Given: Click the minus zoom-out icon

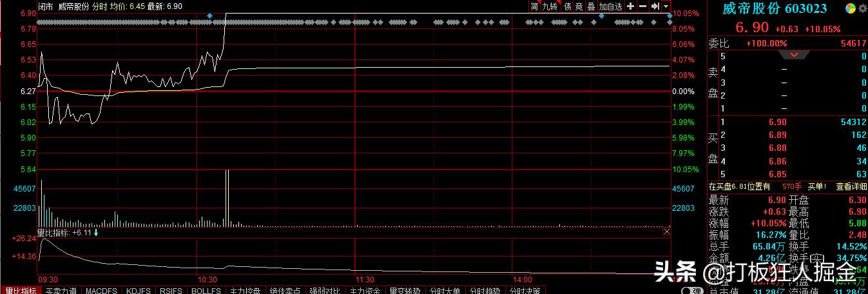Looking at the screenshot, I should [643, 6].
